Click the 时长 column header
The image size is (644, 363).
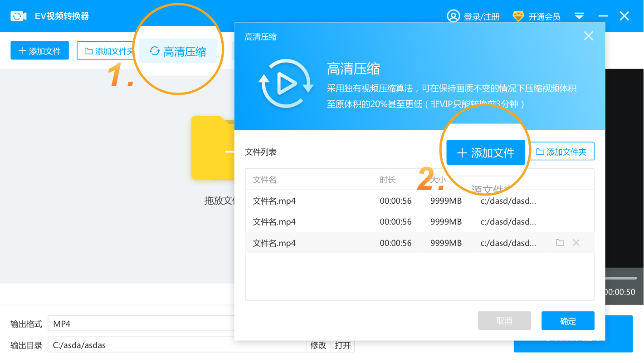click(388, 180)
